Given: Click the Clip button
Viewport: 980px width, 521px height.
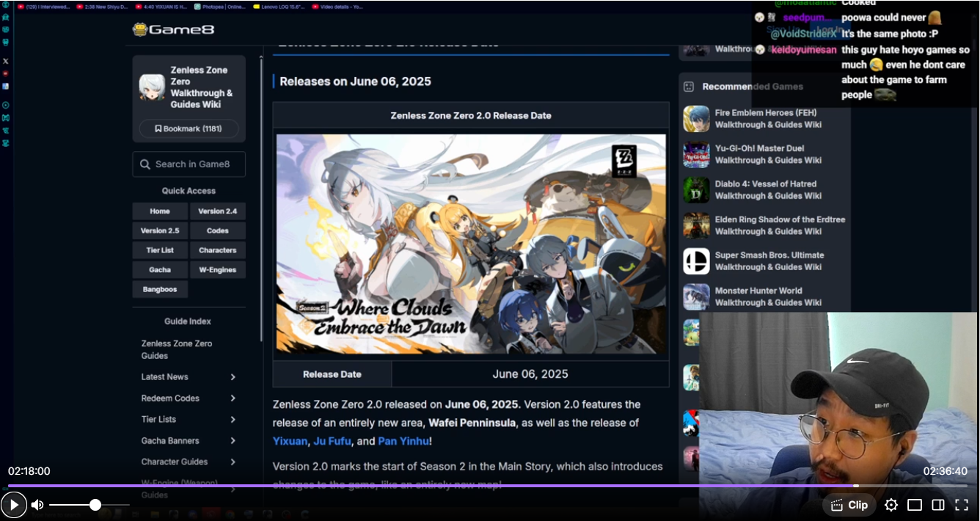Looking at the screenshot, I should [849, 505].
